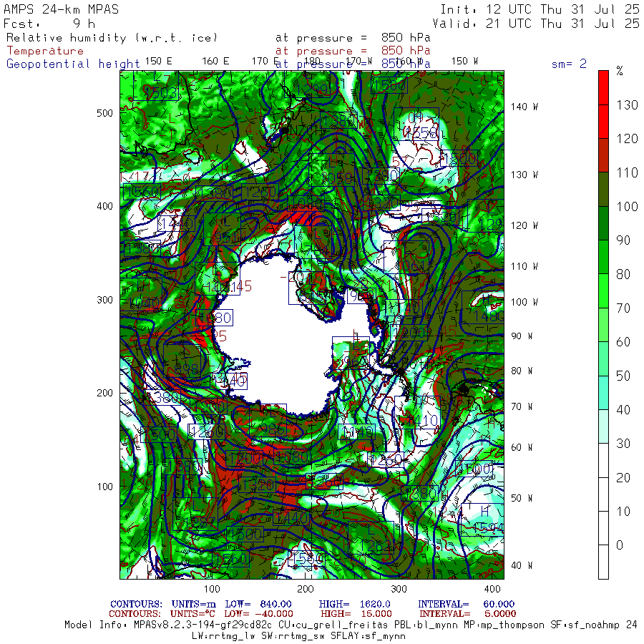Image resolution: width=644 pixels, height=644 pixels.
Task: Pick the olive 100–110 colorbar segment
Action: pyautogui.click(x=603, y=190)
